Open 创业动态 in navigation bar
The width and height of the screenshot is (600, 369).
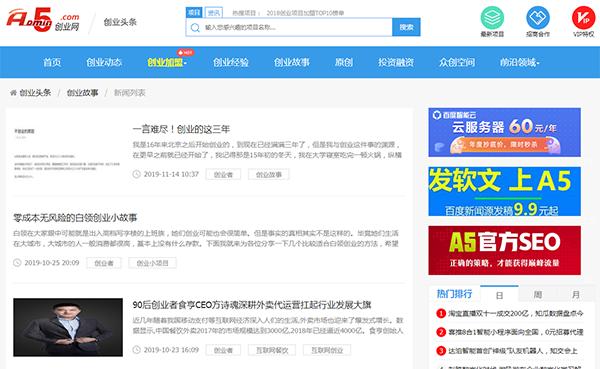[x=104, y=62]
